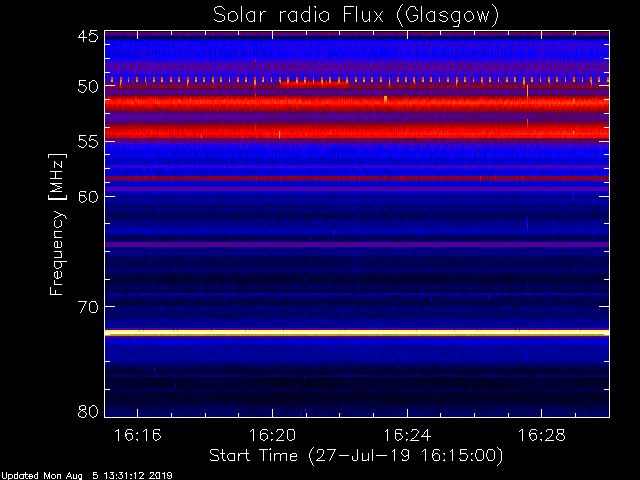Click the time tick label '16:16'
Screen dimensions: 640x480
click(x=138, y=435)
